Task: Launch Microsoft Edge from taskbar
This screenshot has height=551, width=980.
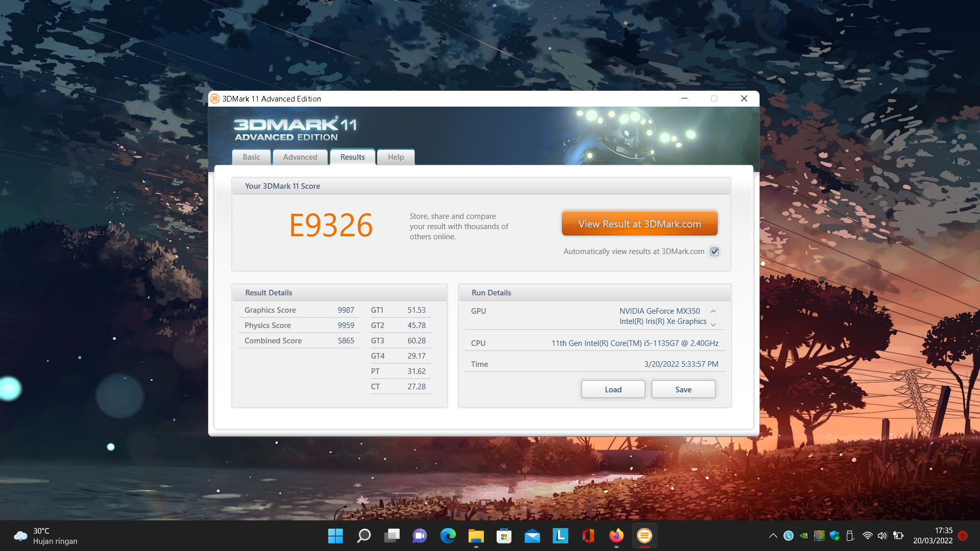Action: point(448,536)
